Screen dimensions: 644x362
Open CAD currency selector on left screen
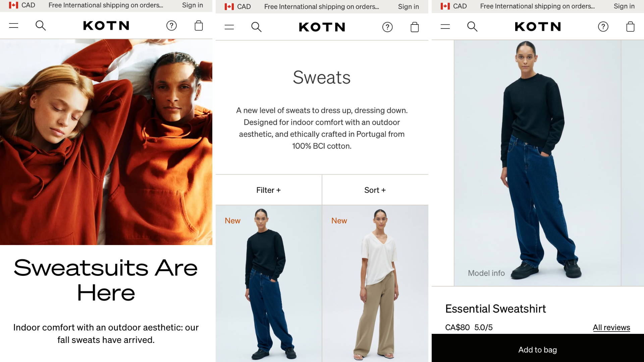(22, 5)
